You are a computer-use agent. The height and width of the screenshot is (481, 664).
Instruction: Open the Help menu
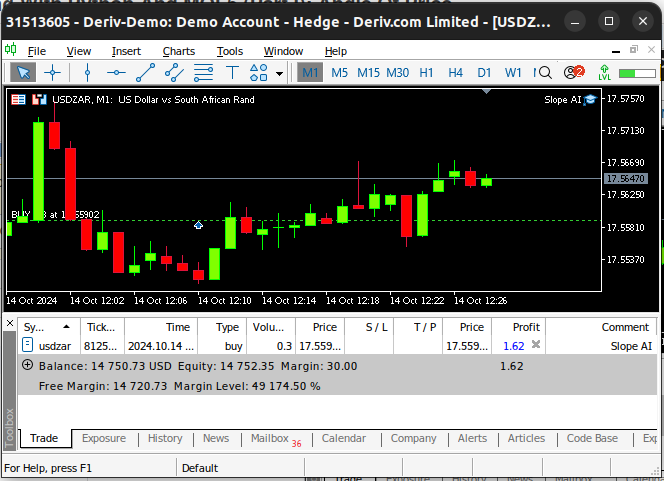click(x=336, y=51)
